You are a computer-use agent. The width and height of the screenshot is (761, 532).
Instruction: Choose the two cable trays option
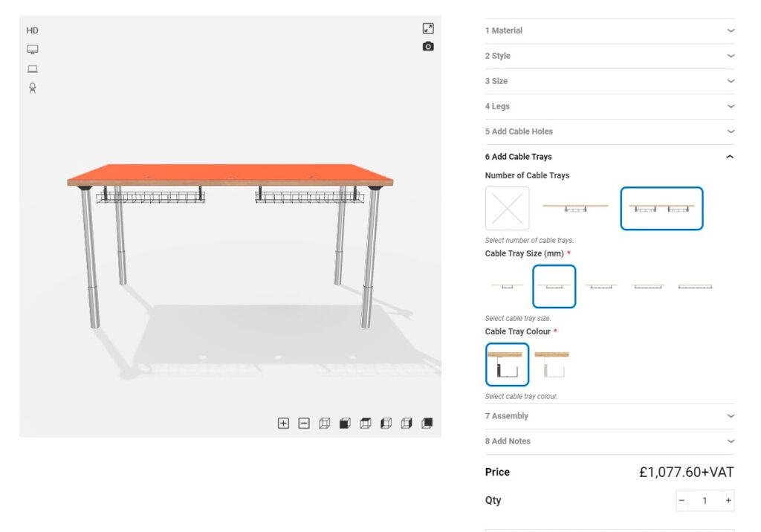[661, 209]
